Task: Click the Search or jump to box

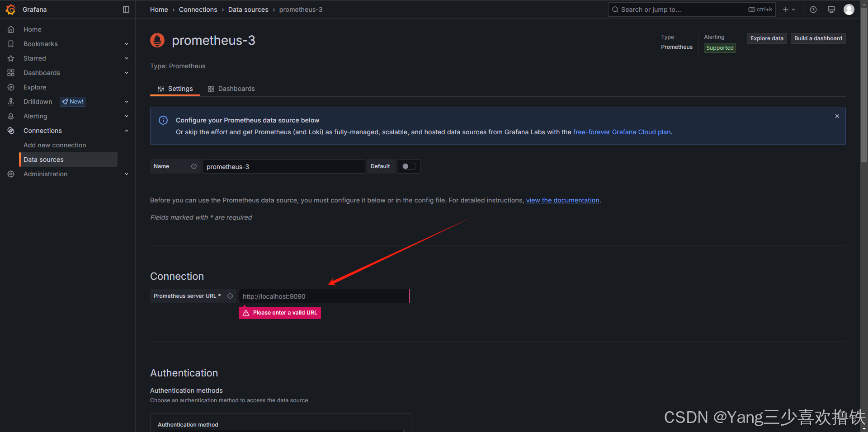Action: coord(692,9)
